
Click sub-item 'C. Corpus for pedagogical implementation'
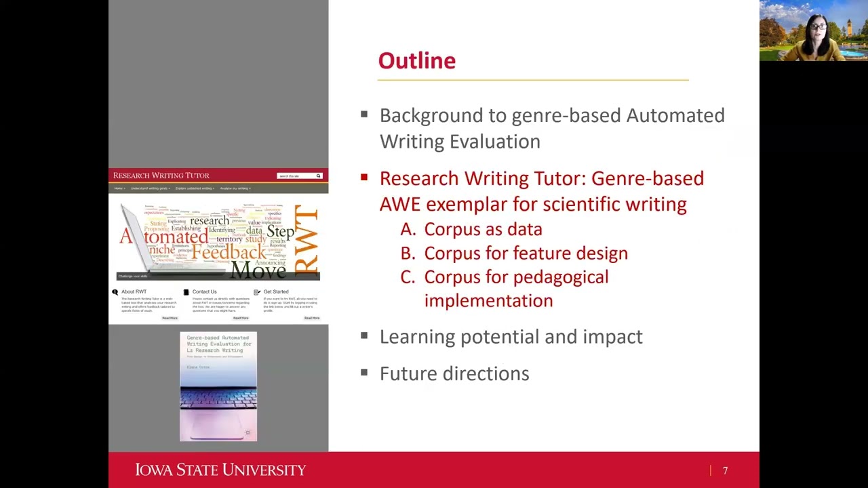pyautogui.click(x=505, y=289)
